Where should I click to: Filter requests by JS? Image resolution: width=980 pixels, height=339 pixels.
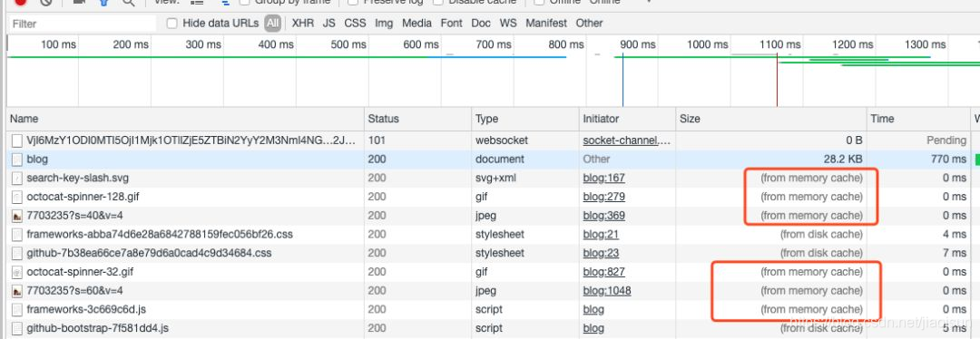(329, 23)
